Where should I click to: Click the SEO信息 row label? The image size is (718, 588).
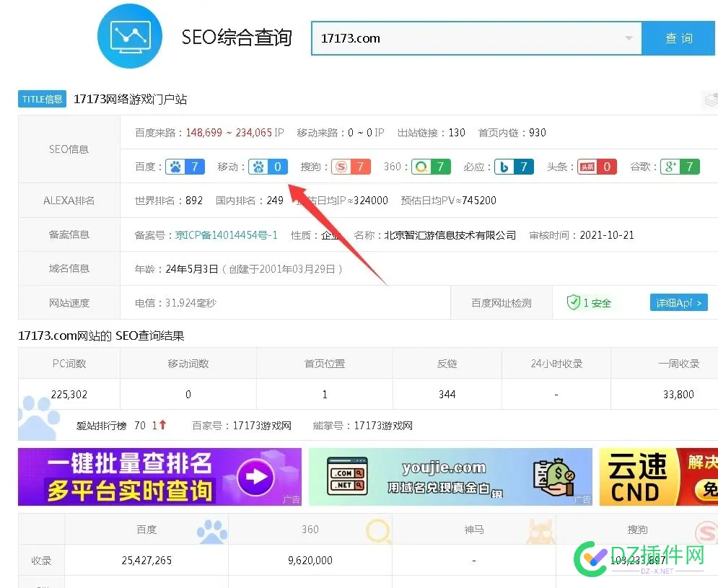pos(69,149)
